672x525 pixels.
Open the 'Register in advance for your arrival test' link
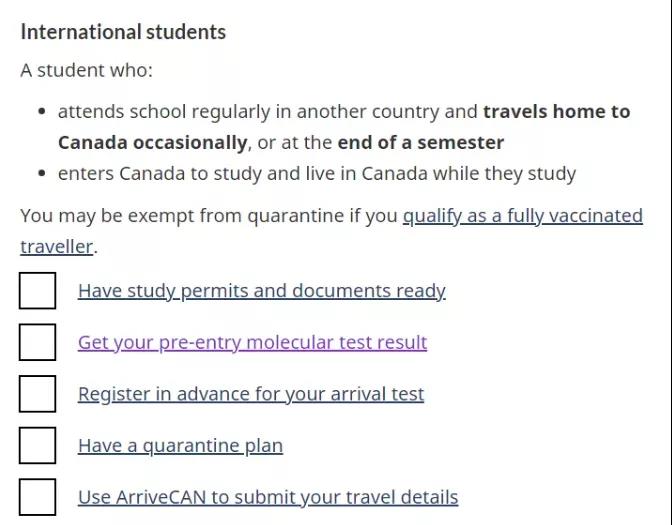pos(251,394)
